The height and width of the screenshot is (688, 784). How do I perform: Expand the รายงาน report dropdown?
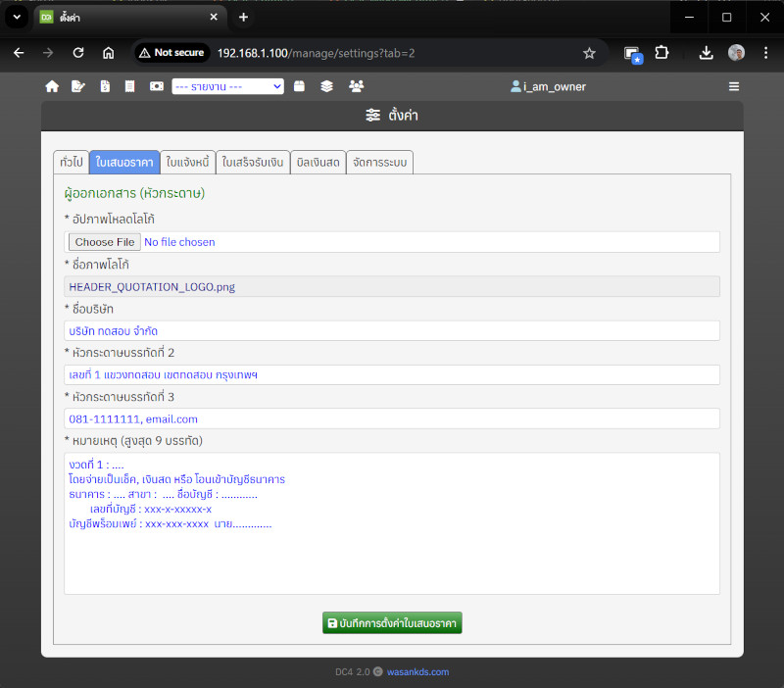click(x=227, y=86)
